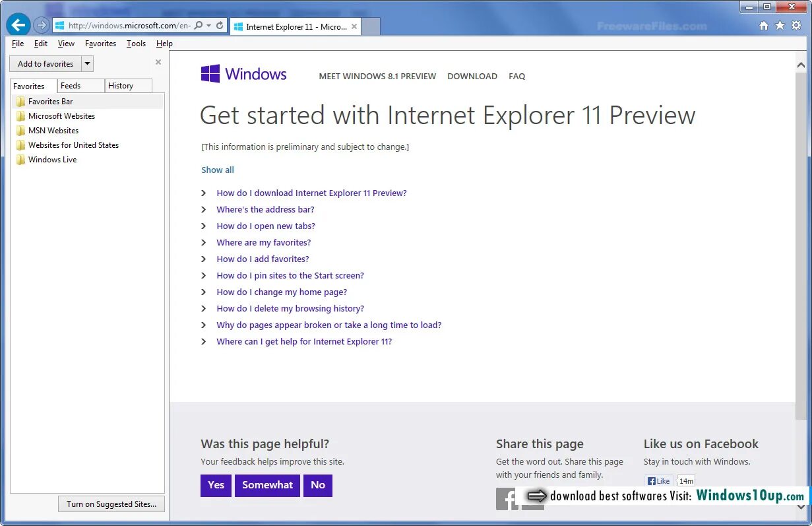
Task: Expand 'How do I add favorites?'
Action: [x=263, y=259]
